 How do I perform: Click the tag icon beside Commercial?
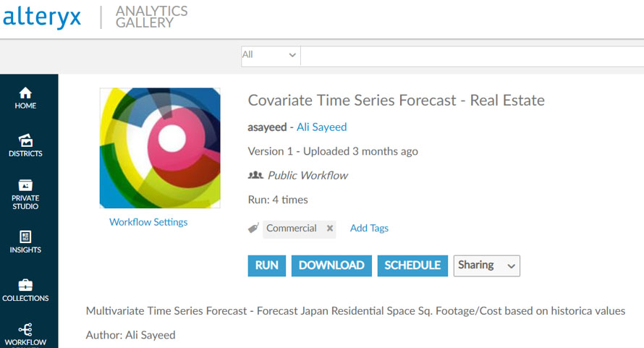click(253, 228)
